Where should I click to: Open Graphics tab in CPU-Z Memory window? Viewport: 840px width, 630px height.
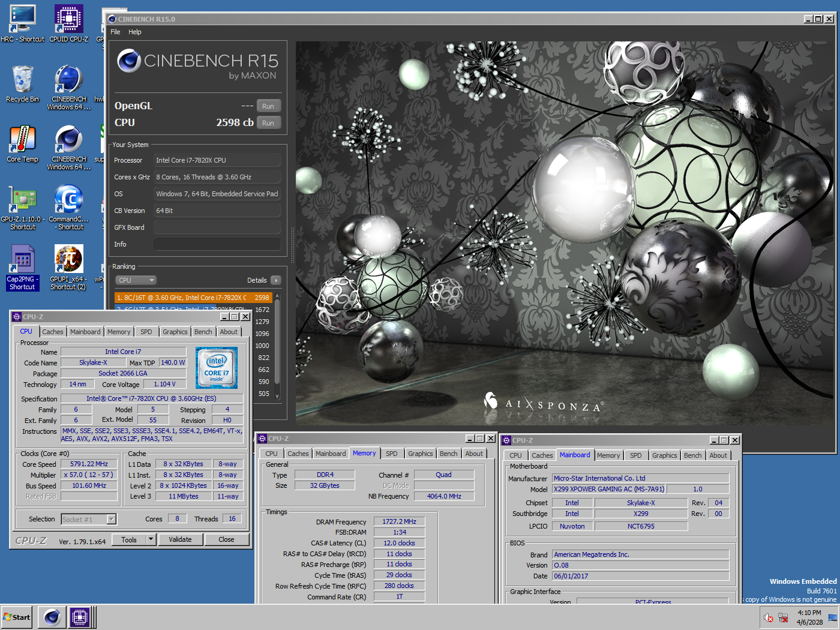421,454
